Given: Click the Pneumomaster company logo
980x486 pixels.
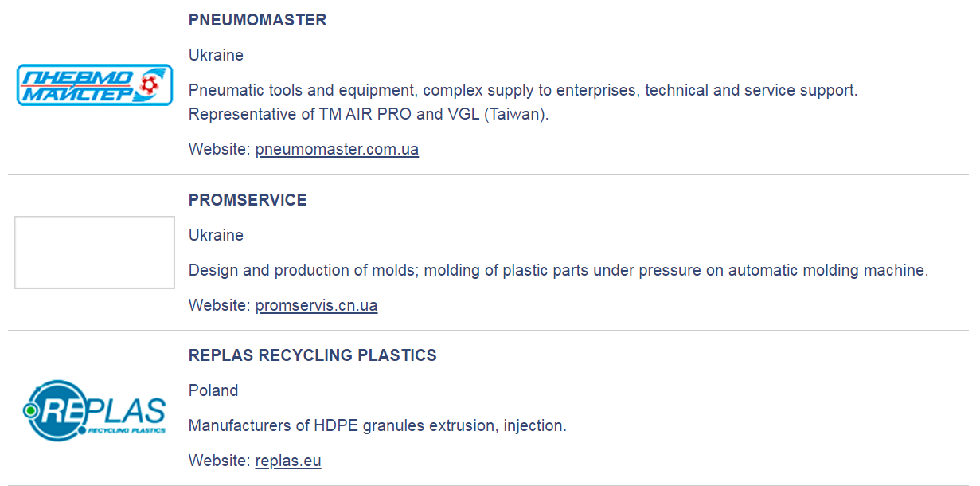Looking at the screenshot, I should coord(94,85).
